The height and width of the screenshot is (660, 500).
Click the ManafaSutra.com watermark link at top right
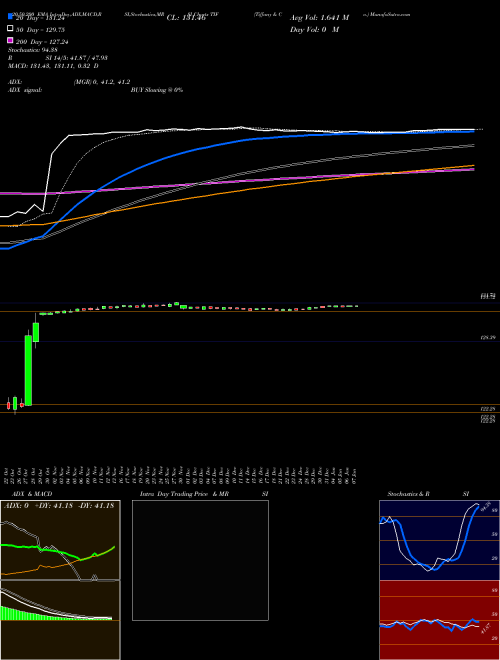[386, 14]
